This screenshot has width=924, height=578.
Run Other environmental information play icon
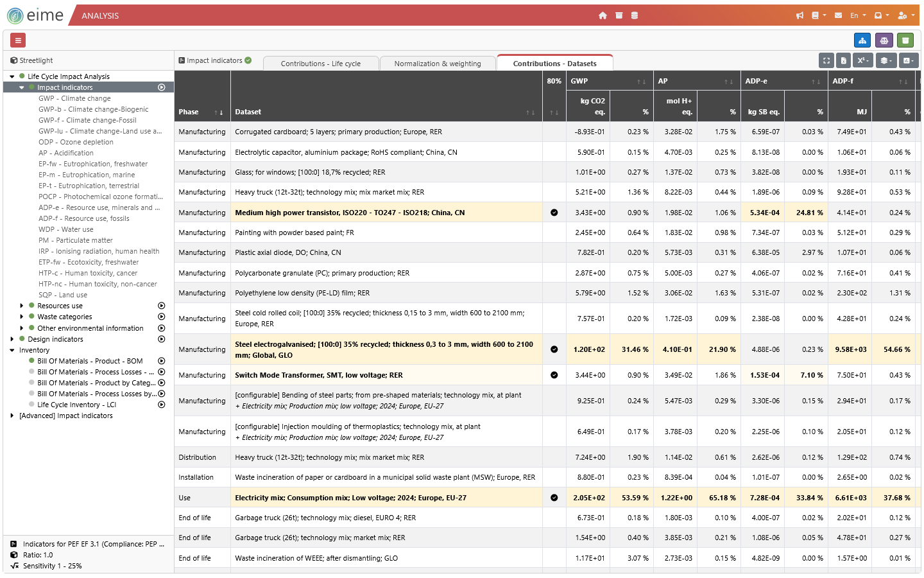pyautogui.click(x=162, y=328)
